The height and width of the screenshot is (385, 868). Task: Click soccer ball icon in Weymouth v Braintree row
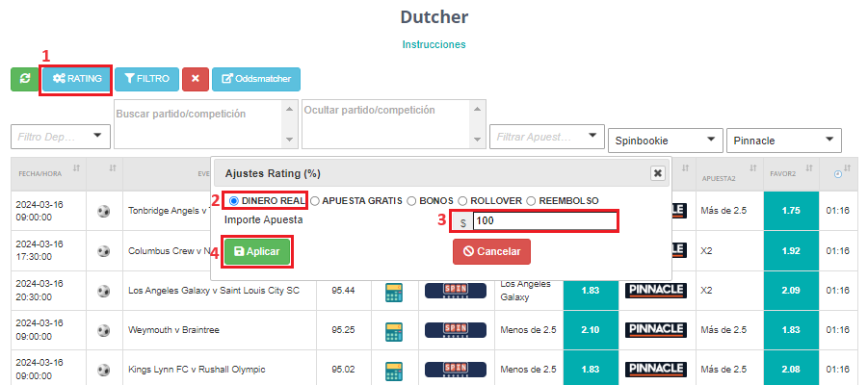(103, 330)
